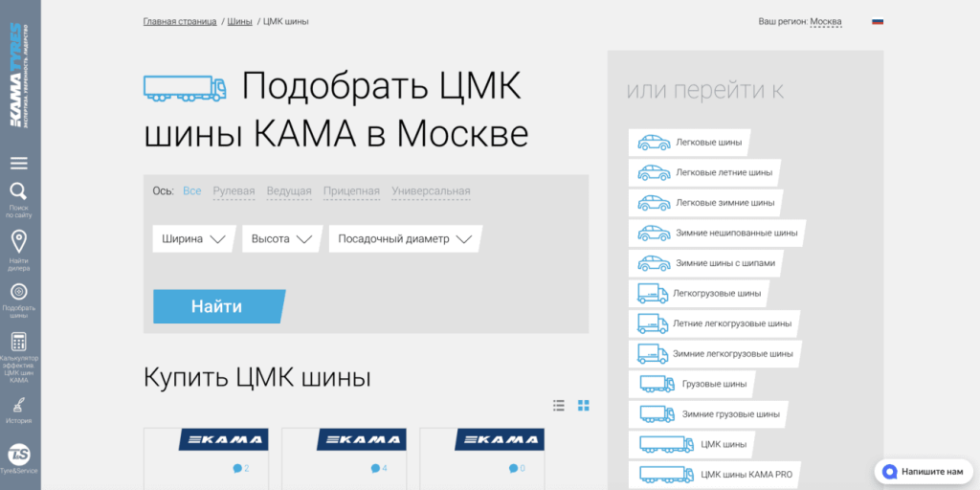
Task: Select the Универсальная axle tab
Action: pyautogui.click(x=431, y=191)
